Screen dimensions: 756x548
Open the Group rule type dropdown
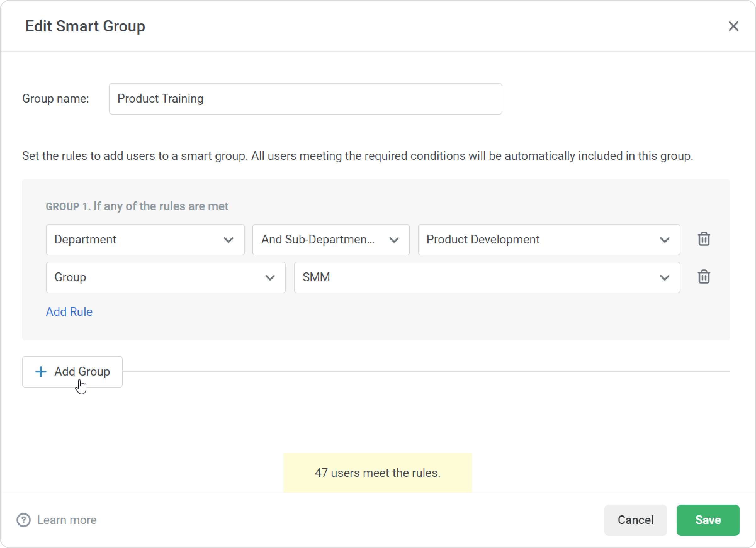(x=165, y=277)
